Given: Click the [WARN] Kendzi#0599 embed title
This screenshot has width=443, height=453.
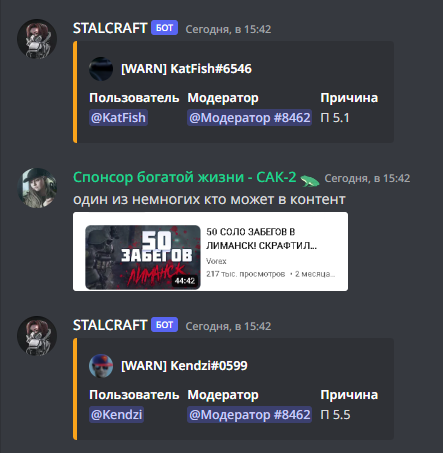Looking at the screenshot, I should (184, 366).
